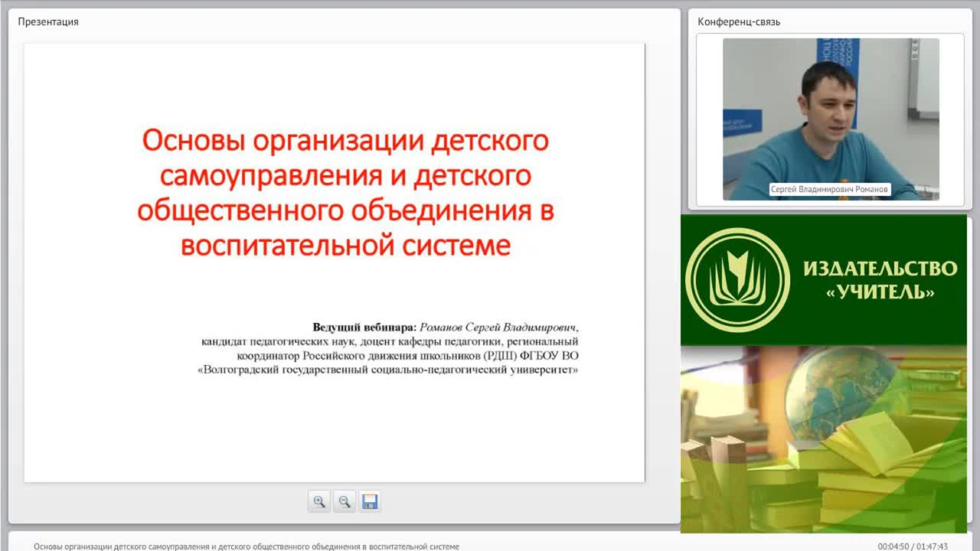Zoom out of the presentation slide
The image size is (980, 551).
pyautogui.click(x=345, y=502)
